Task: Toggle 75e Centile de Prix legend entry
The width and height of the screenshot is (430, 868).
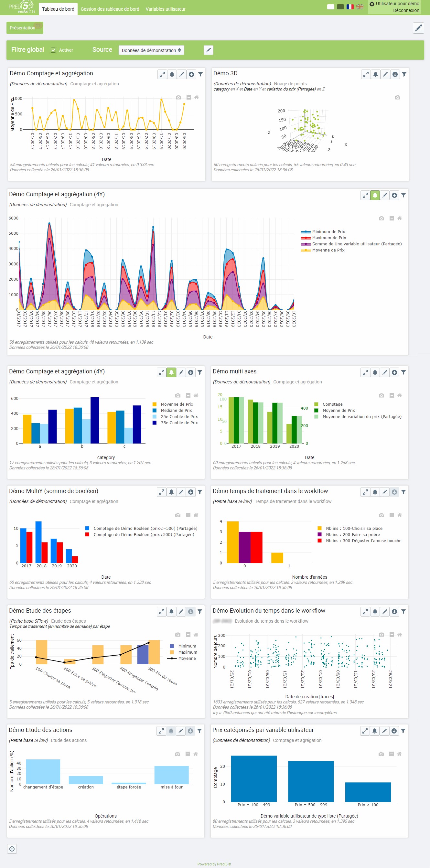Action: point(175,423)
